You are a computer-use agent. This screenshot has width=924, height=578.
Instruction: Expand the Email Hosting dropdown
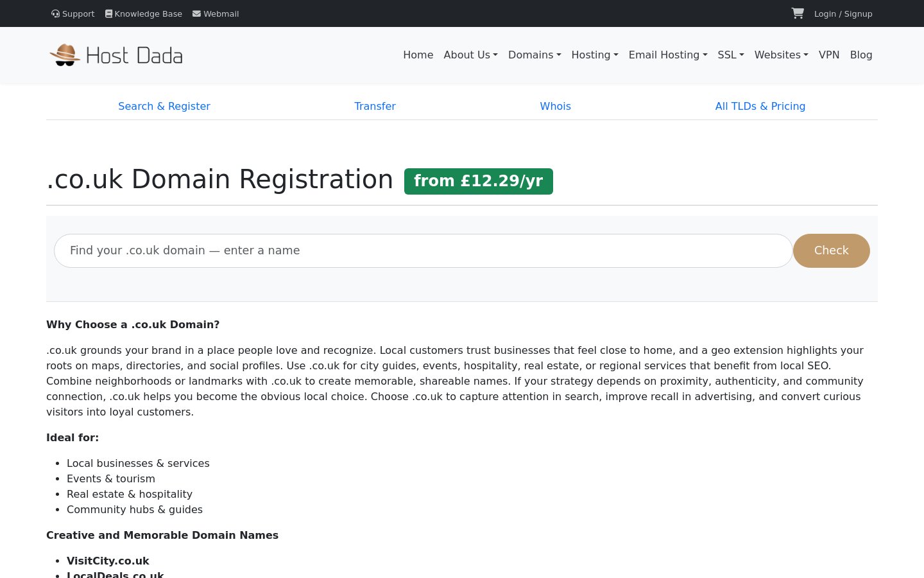point(668,55)
